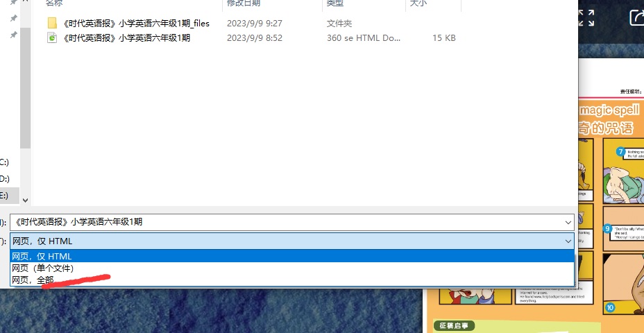Screen dimensions: 644x333
Task: Select the 《时代英语报》小学英语六年级1期 HTML file name
Action: pos(127,37)
